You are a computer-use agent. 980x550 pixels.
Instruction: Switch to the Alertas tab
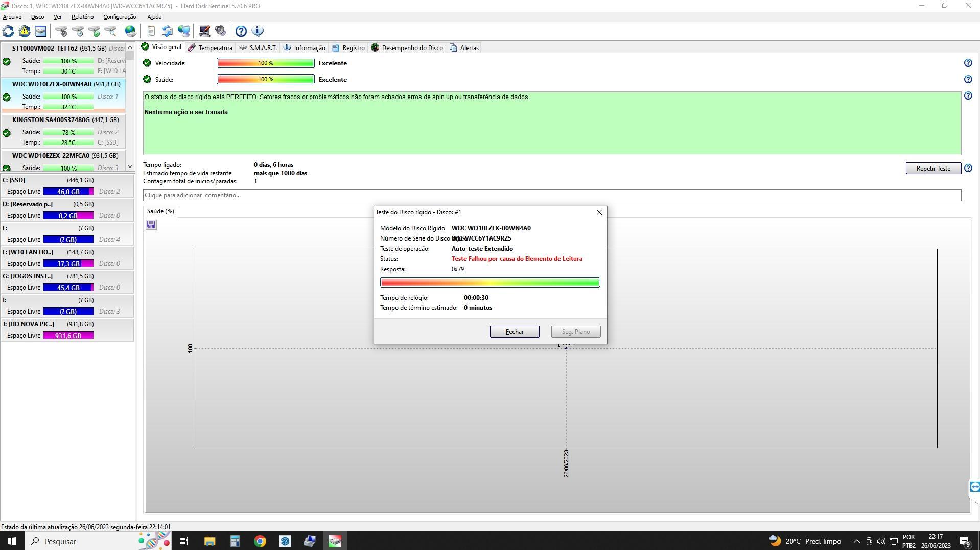click(x=464, y=48)
